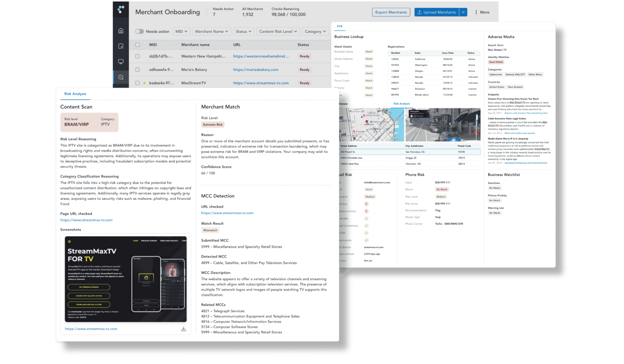Click the hexagon app logo at top left
Viewport: 624px width, 364px height.
120,9
